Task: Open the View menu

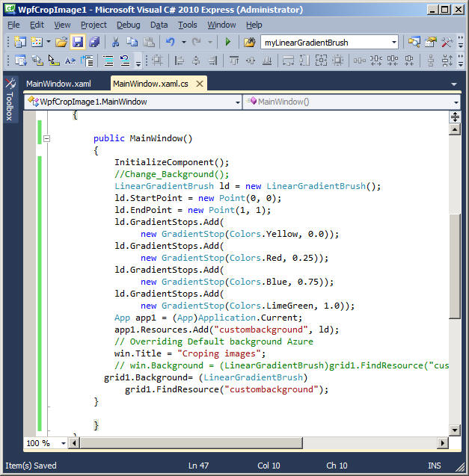Action: 62,25
